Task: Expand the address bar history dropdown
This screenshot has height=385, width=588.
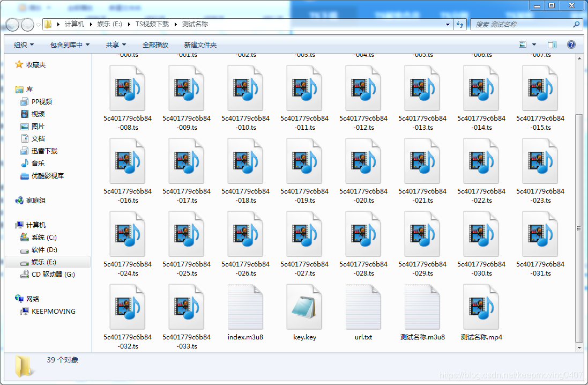Action: click(448, 24)
